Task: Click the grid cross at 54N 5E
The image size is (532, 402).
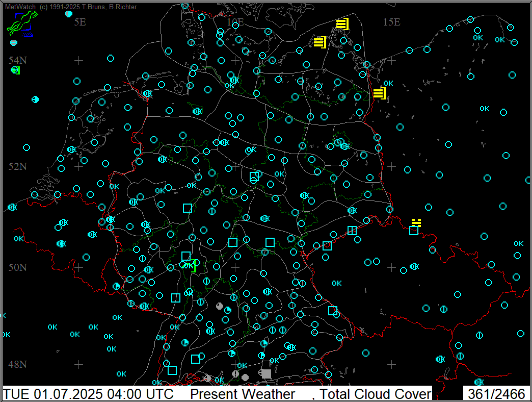Action: 78,60
